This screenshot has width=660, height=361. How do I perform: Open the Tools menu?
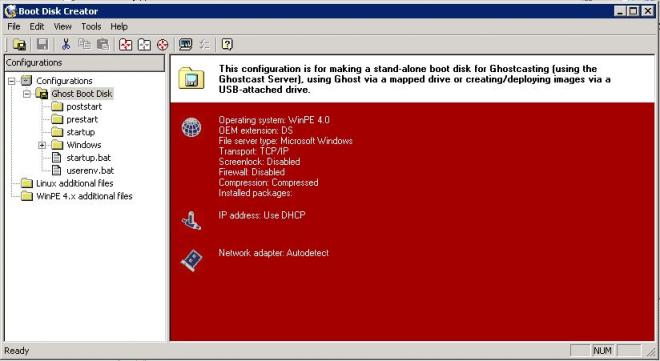coord(91,27)
